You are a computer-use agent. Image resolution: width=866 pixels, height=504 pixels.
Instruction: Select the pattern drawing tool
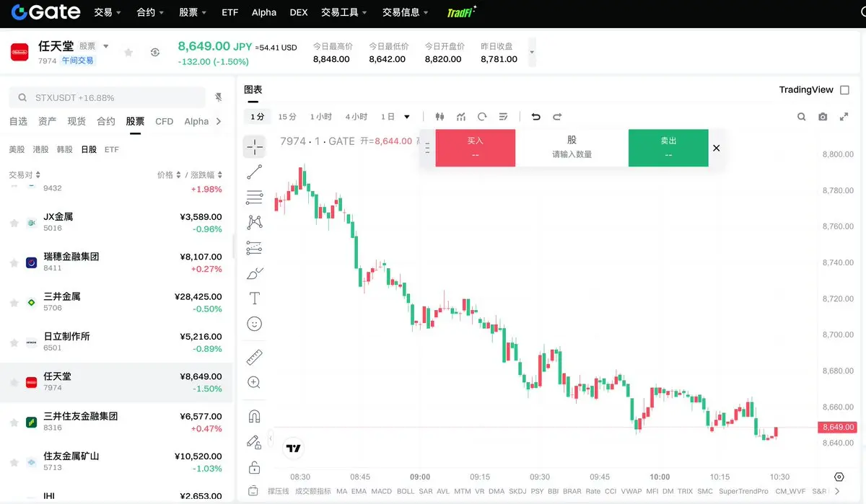254,222
